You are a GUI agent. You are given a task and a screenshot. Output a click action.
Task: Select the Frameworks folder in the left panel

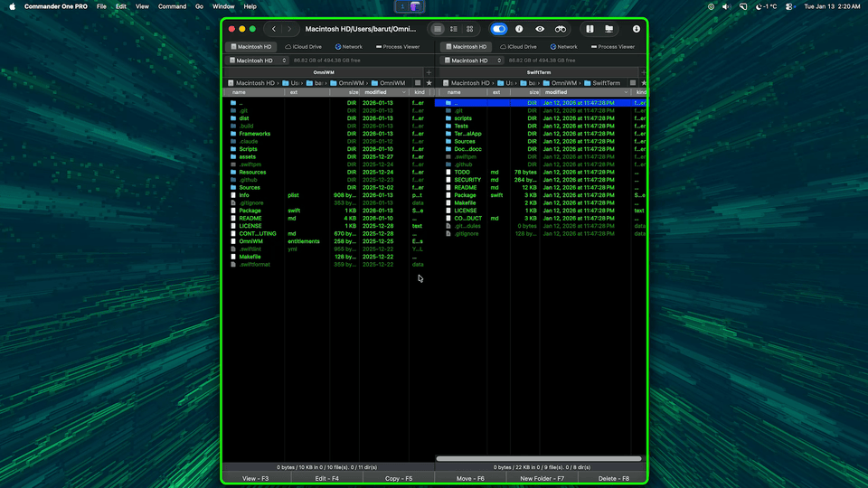pyautogui.click(x=327, y=134)
